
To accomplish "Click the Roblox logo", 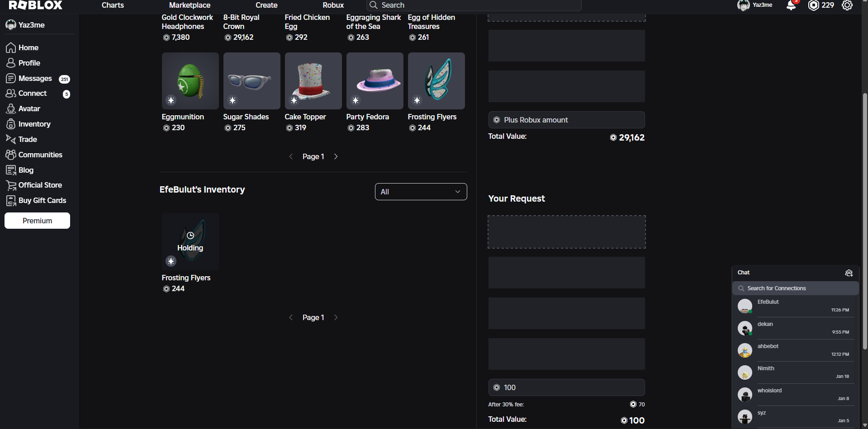I will [36, 5].
